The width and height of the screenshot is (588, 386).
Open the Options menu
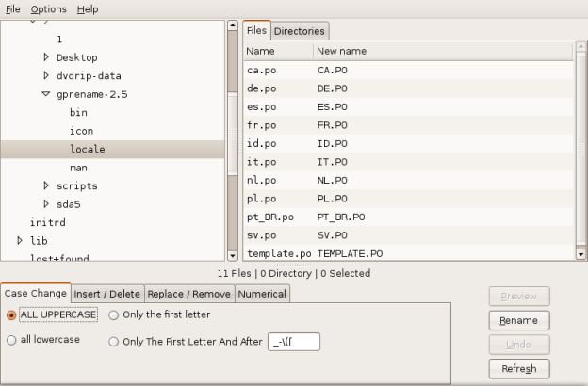pyautogui.click(x=48, y=8)
